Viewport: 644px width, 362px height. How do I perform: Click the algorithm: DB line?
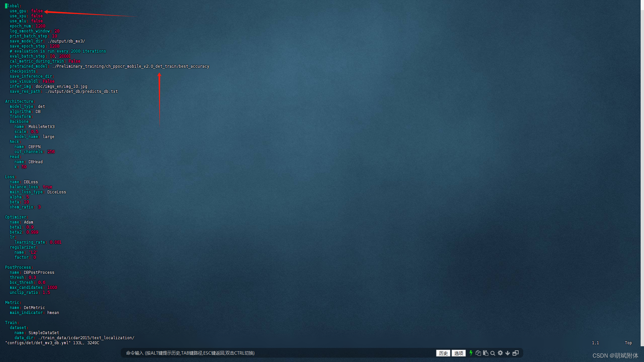tap(25, 112)
